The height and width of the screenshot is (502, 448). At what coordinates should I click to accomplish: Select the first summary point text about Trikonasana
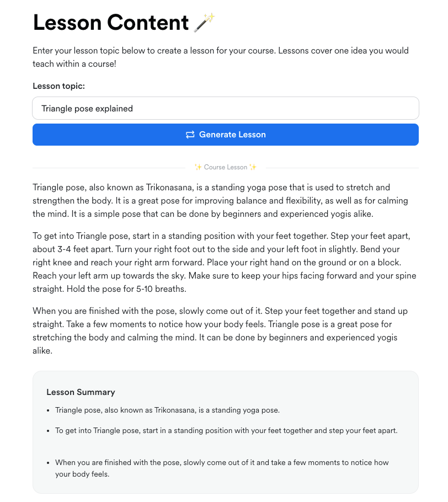point(167,410)
